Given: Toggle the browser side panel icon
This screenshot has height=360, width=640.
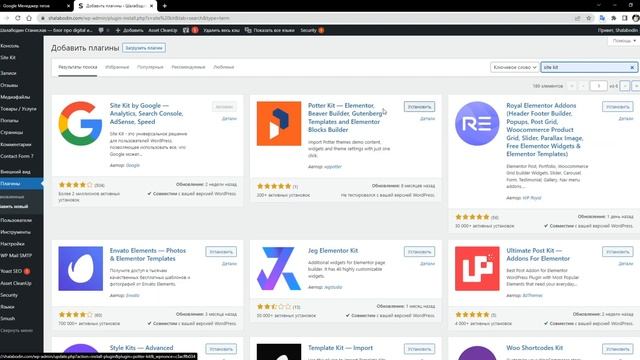Looking at the screenshot, I should click(x=624, y=18).
